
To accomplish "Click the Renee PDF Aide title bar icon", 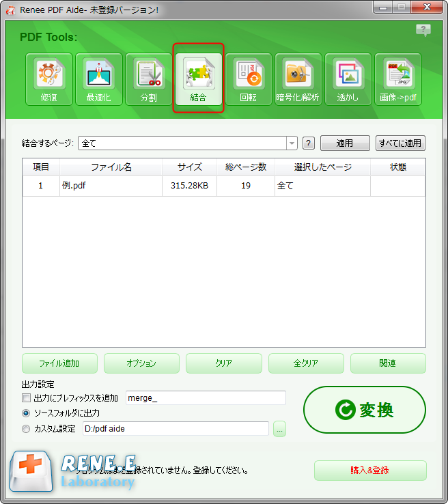I will pyautogui.click(x=11, y=10).
